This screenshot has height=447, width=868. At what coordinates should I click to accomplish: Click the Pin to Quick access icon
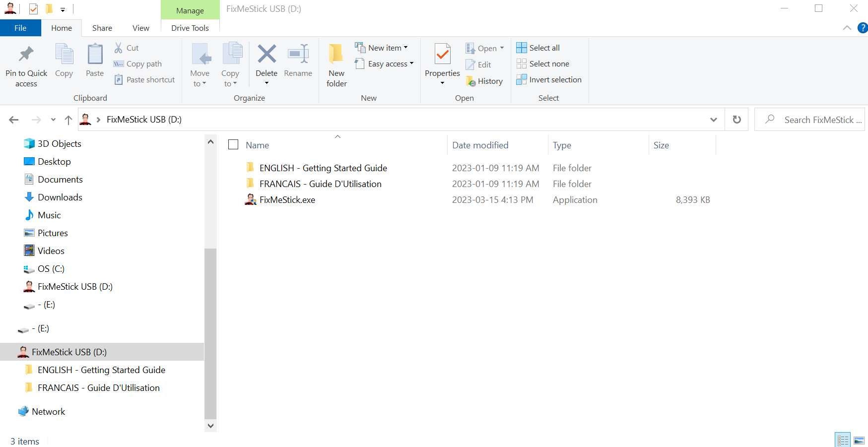pyautogui.click(x=26, y=54)
